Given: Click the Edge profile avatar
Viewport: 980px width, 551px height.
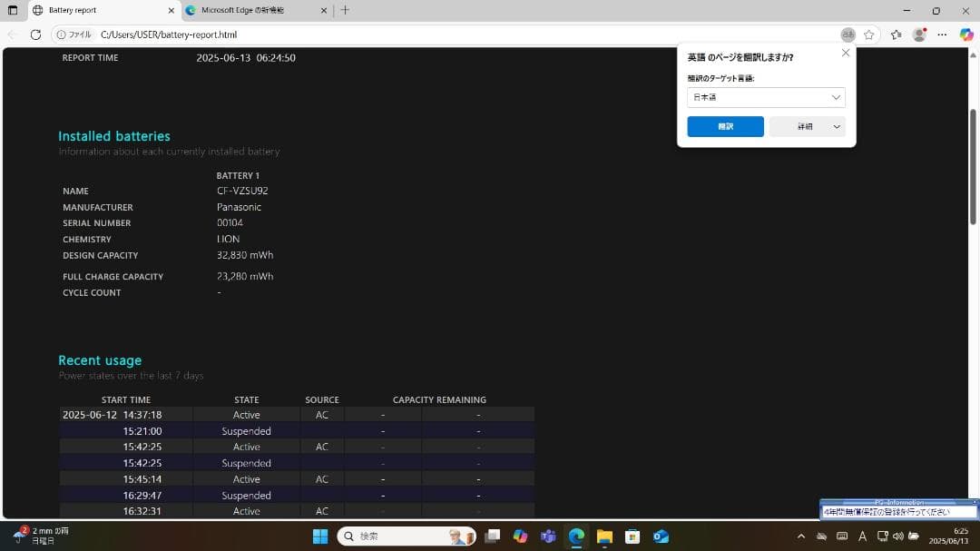Looking at the screenshot, I should point(919,34).
